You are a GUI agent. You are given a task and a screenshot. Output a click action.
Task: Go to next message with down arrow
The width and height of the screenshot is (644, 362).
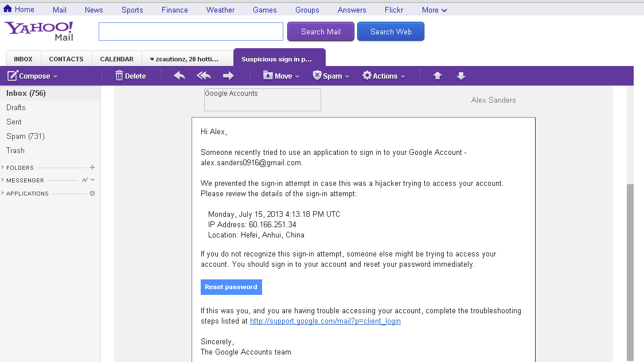[x=461, y=76]
